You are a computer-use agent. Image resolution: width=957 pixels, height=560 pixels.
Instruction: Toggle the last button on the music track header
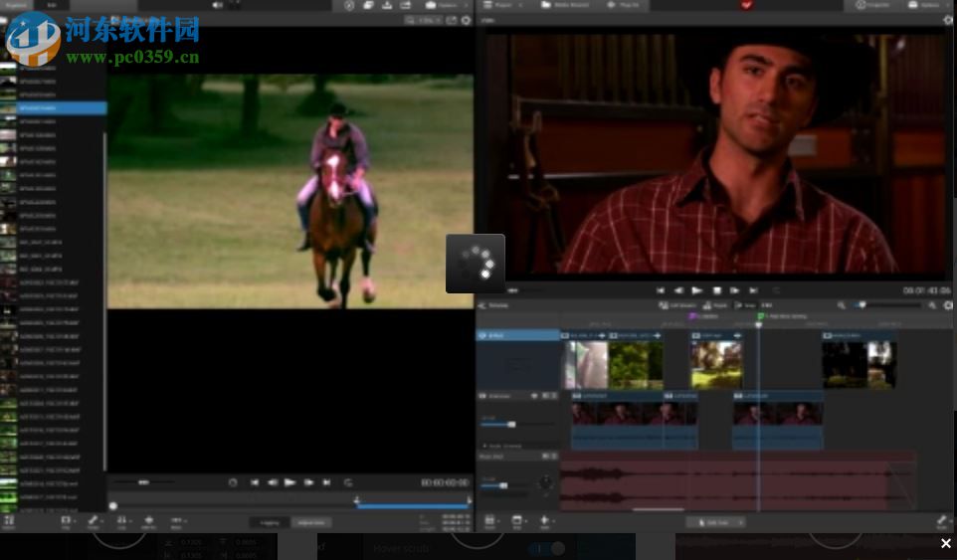[x=553, y=456]
